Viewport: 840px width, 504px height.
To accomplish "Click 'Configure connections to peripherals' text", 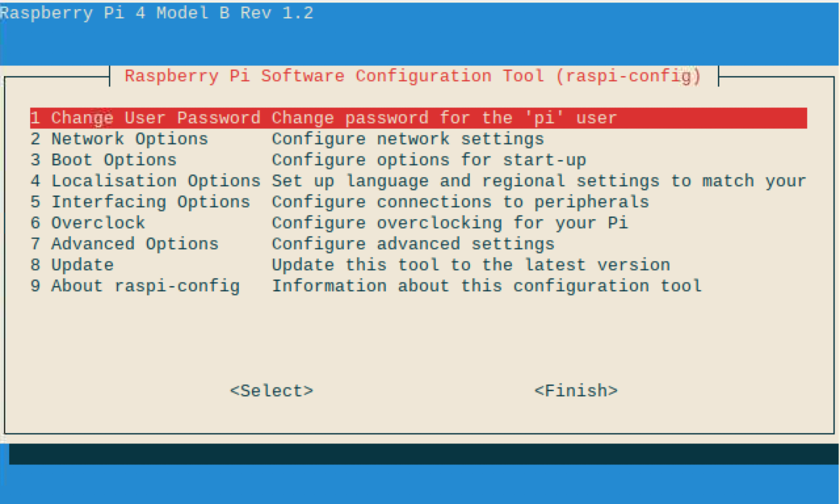I will [461, 202].
